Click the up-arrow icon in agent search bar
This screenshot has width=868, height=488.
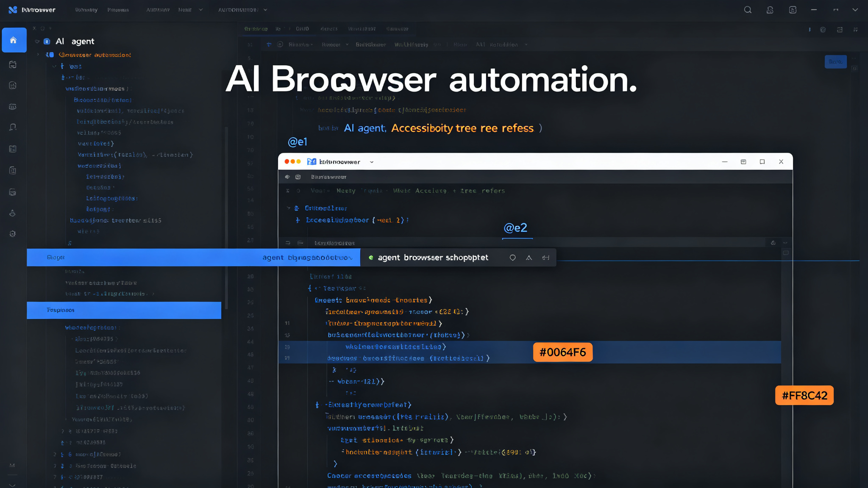pos(529,258)
